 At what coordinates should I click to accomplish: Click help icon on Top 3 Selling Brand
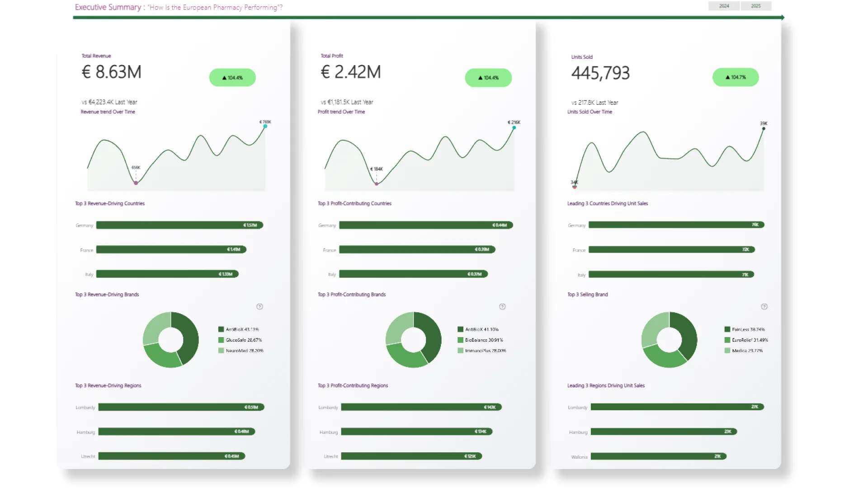pos(764,307)
